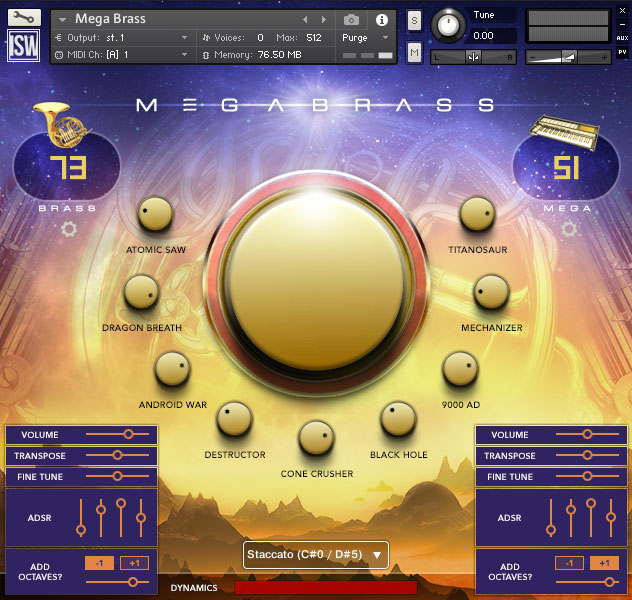Click the pan L/R slider

coord(473,57)
